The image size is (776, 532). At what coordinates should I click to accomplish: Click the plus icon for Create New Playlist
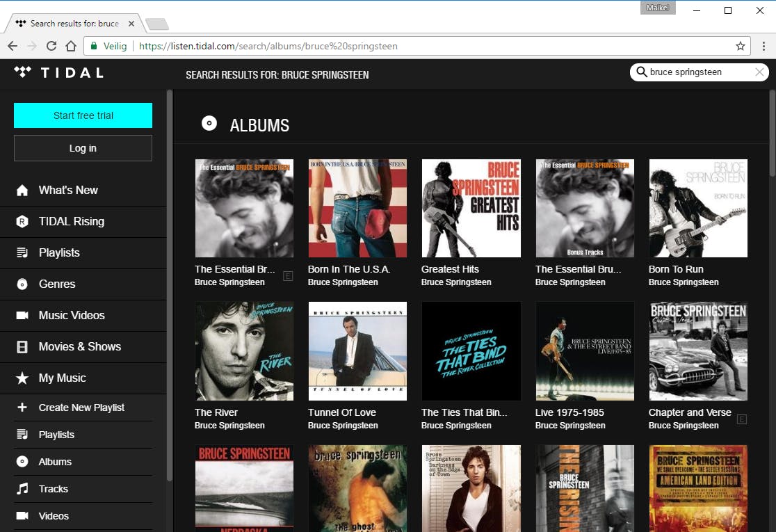click(22, 408)
